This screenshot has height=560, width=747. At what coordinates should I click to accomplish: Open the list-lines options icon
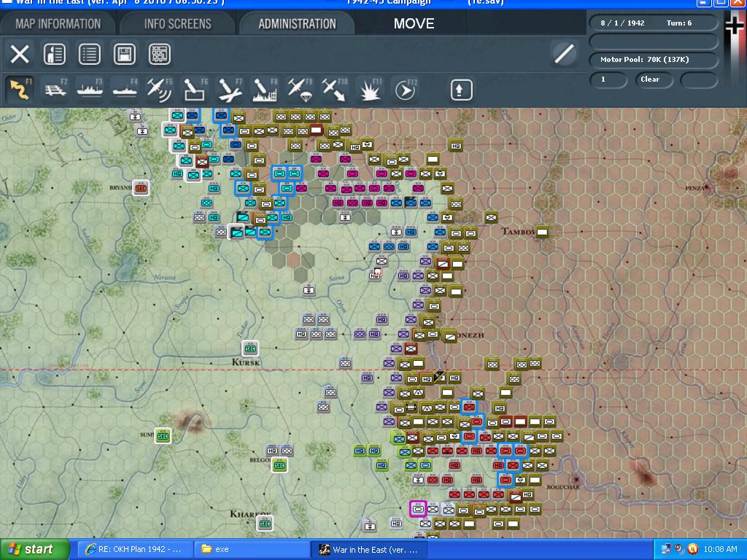tap(90, 54)
